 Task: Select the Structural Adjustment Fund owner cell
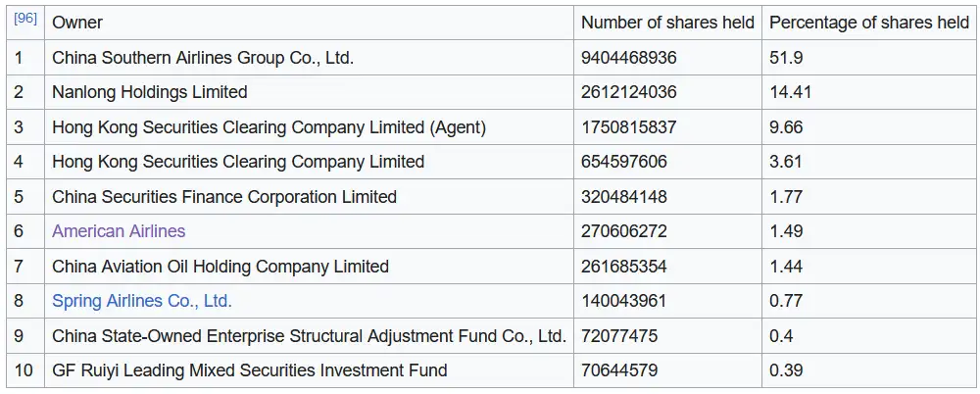[x=309, y=336]
